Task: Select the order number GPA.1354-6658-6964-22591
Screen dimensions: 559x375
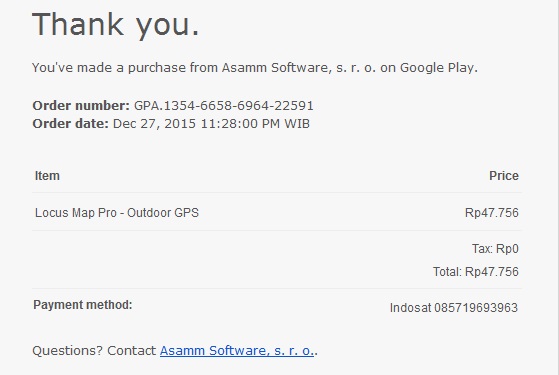Action: point(224,106)
